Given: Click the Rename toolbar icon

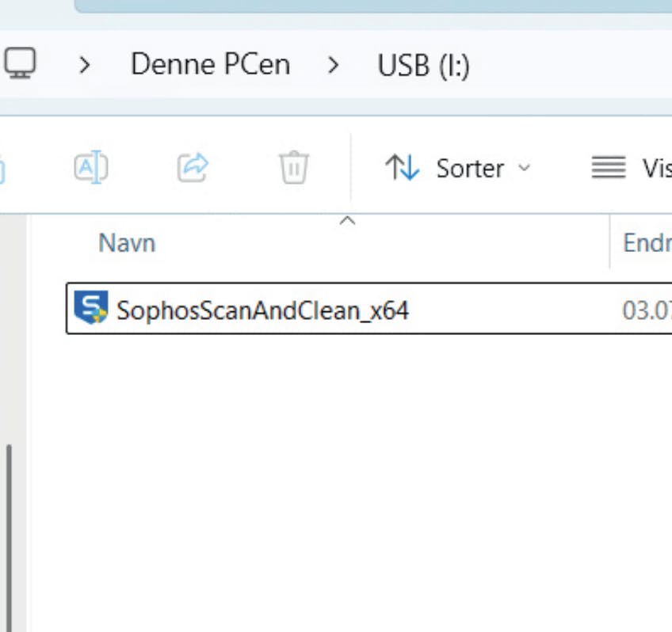Looking at the screenshot, I should pos(91,167).
